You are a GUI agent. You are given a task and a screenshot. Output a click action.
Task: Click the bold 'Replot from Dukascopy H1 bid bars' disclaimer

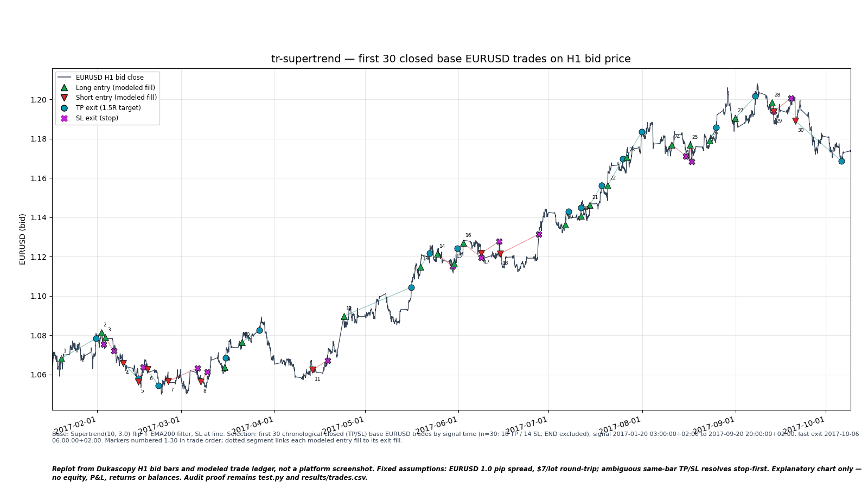tap(457, 473)
